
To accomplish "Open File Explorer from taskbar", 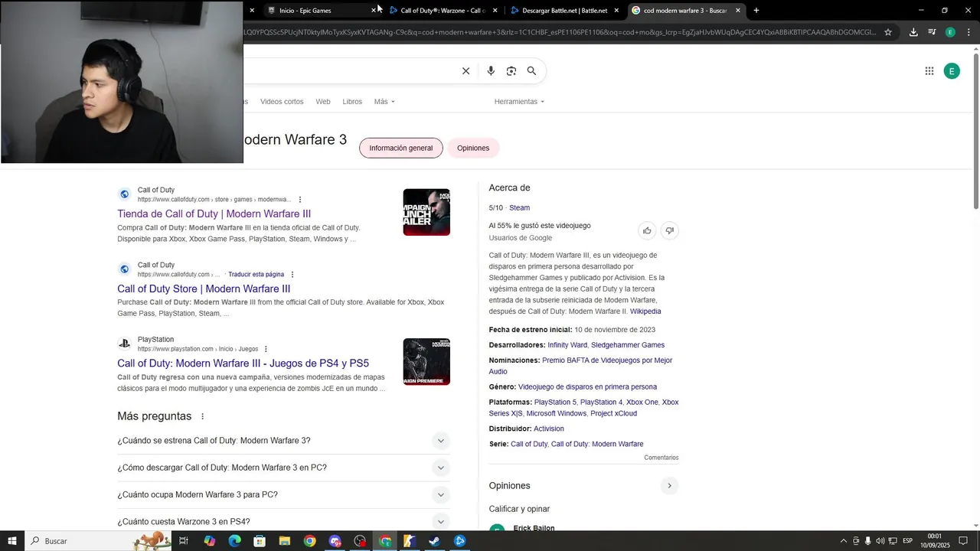I will [284, 541].
